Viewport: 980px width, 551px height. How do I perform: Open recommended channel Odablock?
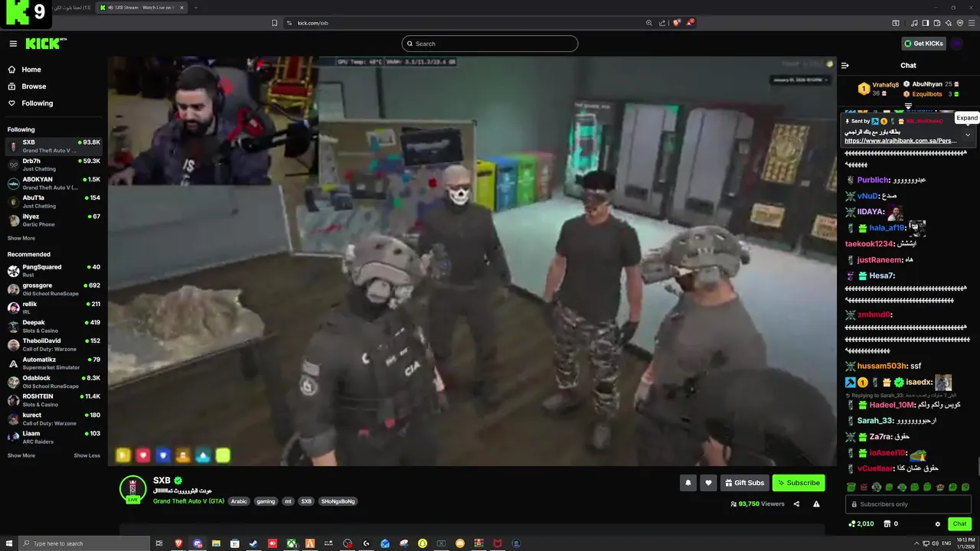[x=54, y=381]
